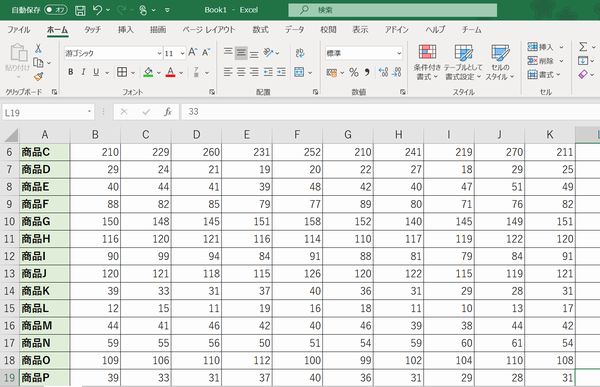
Task: Open the データ tab
Action: pos(294,29)
